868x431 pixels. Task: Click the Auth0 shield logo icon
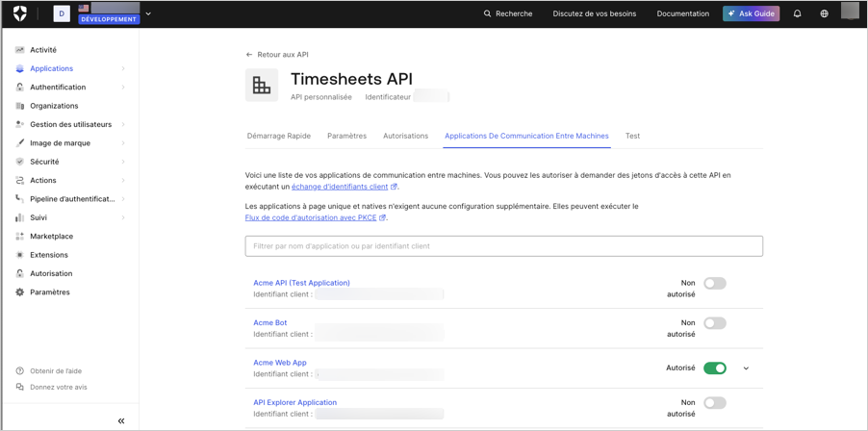tap(20, 13)
